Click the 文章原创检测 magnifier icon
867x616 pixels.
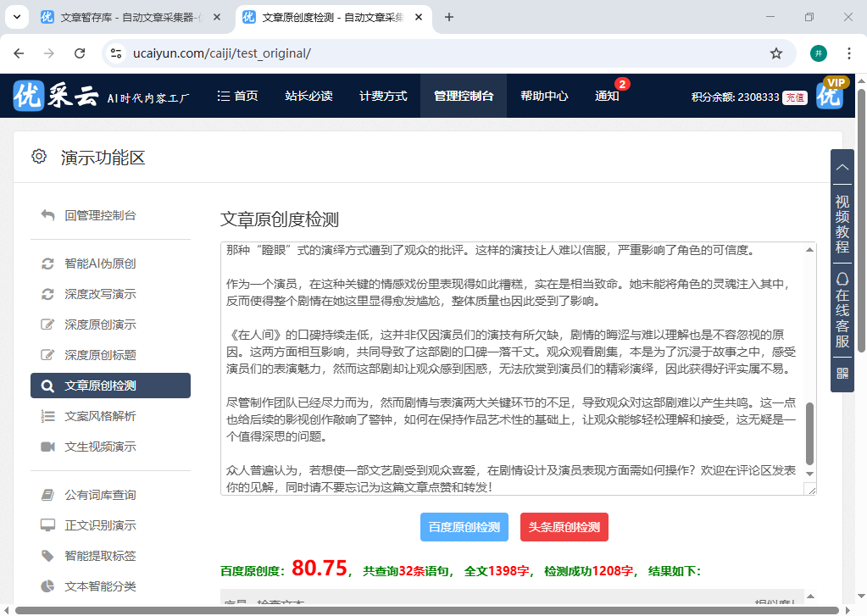pos(48,385)
